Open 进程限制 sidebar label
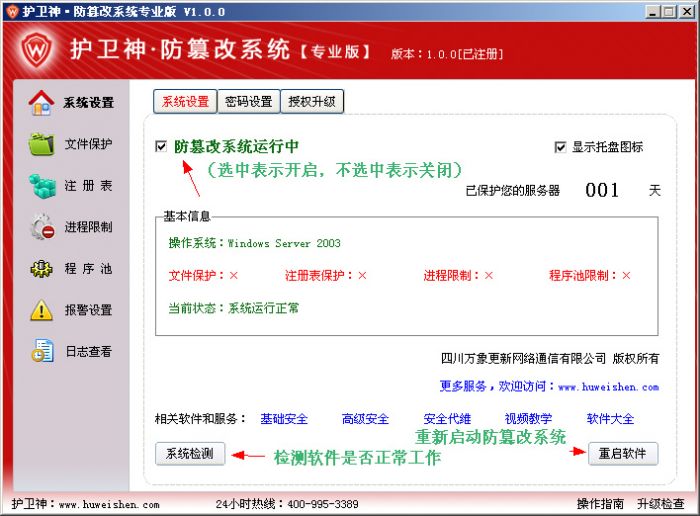 tap(88, 227)
